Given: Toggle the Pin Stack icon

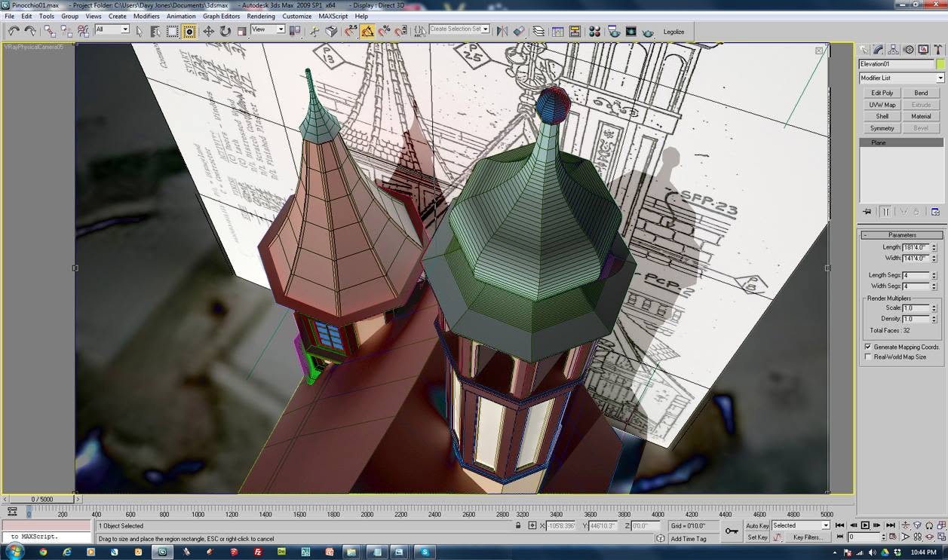Looking at the screenshot, I should 867,212.
